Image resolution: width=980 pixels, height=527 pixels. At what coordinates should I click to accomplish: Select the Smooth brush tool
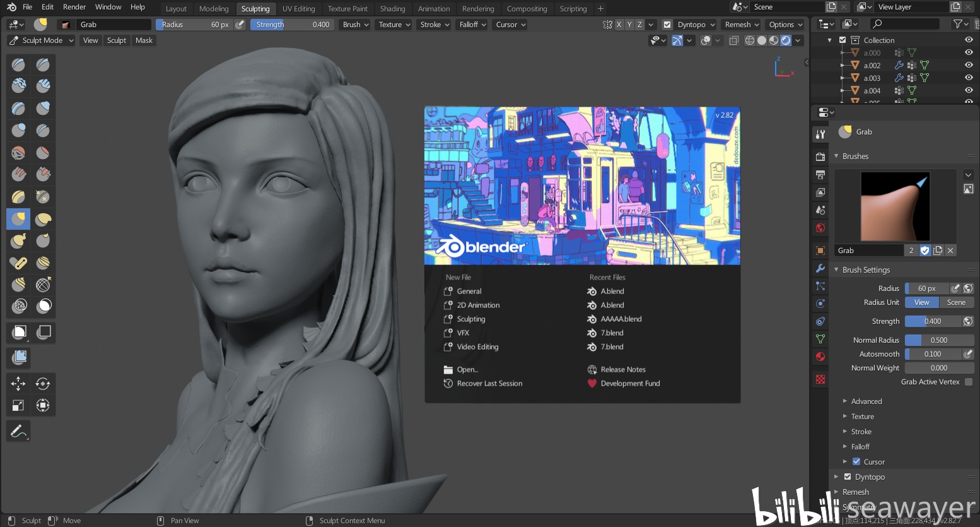pyautogui.click(x=19, y=152)
